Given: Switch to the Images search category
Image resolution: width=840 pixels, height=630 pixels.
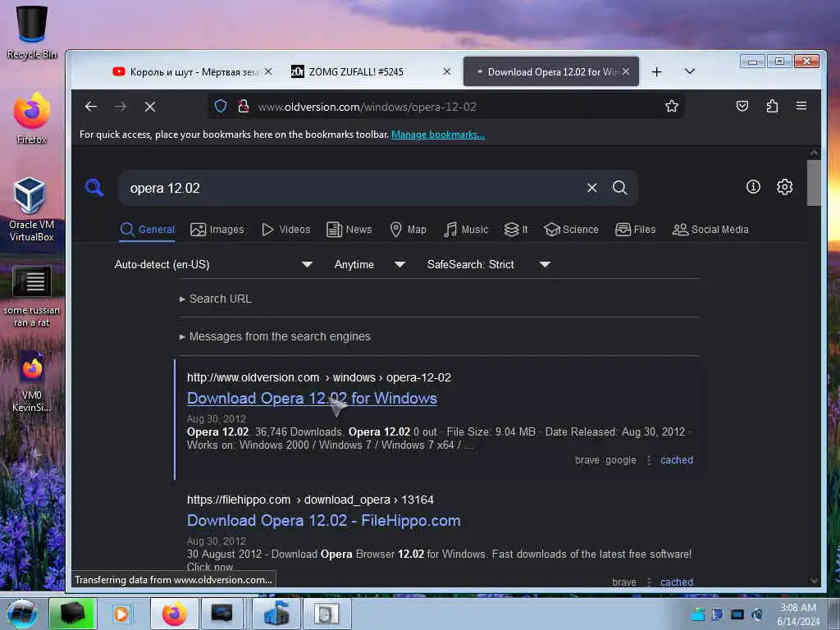Looking at the screenshot, I should click(217, 230).
